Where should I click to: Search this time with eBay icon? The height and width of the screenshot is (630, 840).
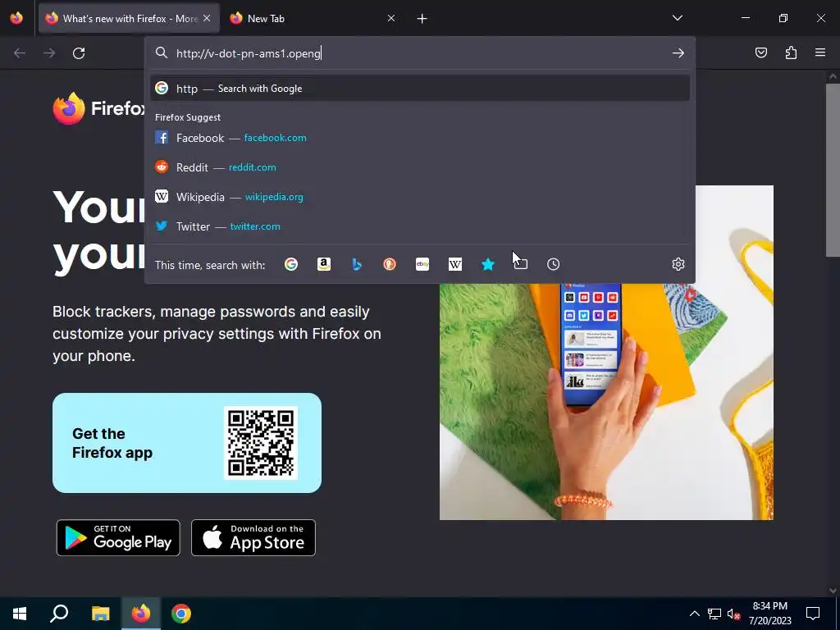[422, 264]
